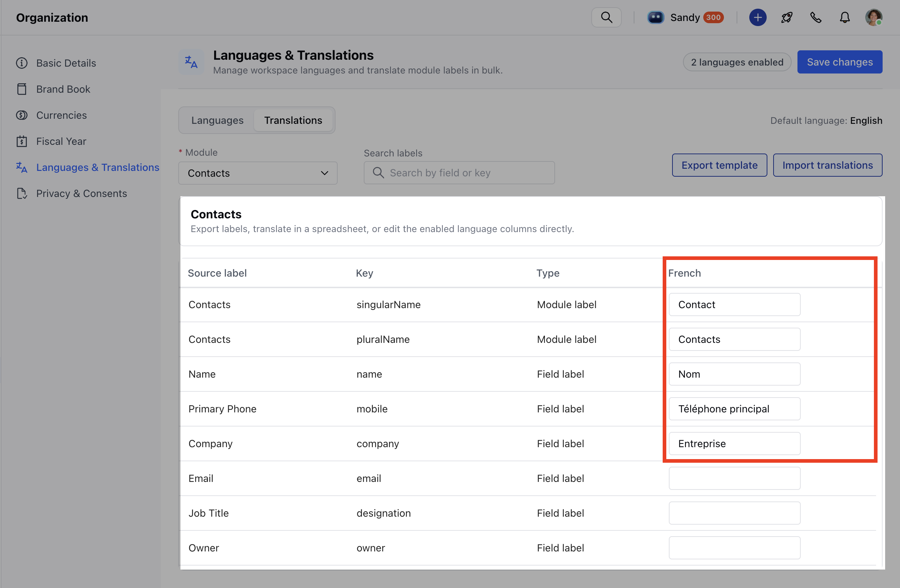Click the 2 languages enabled badge
The width and height of the screenshot is (900, 588).
pyautogui.click(x=737, y=62)
